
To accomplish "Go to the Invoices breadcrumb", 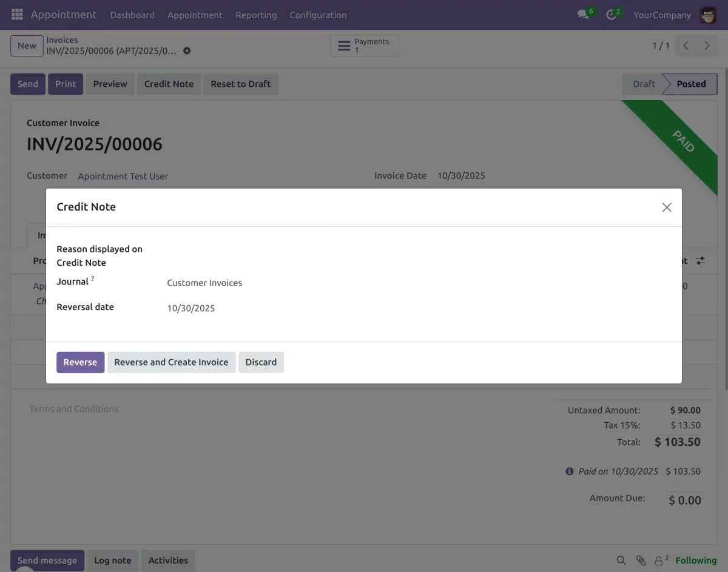I will pos(62,40).
